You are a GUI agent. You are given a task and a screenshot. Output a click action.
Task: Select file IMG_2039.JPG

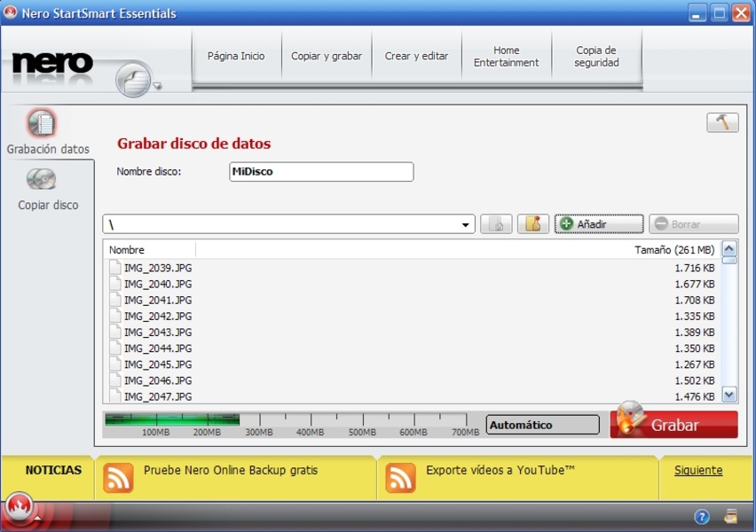158,268
